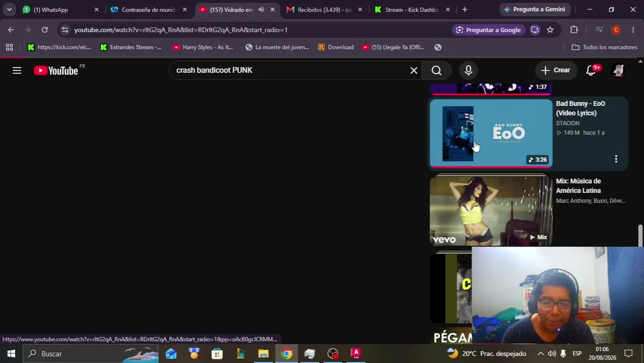This screenshot has height=363, width=644.
Task: Open Outlook from the taskbar
Action: coord(171,354)
